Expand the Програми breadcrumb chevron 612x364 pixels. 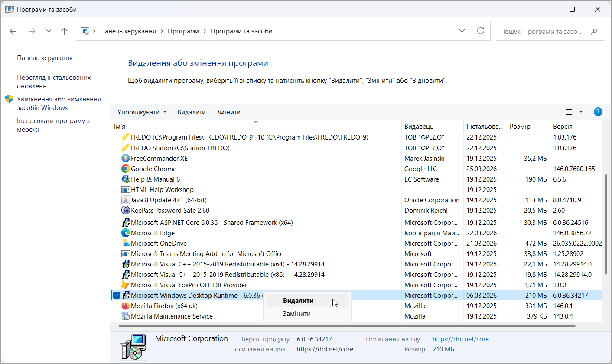tap(205, 31)
